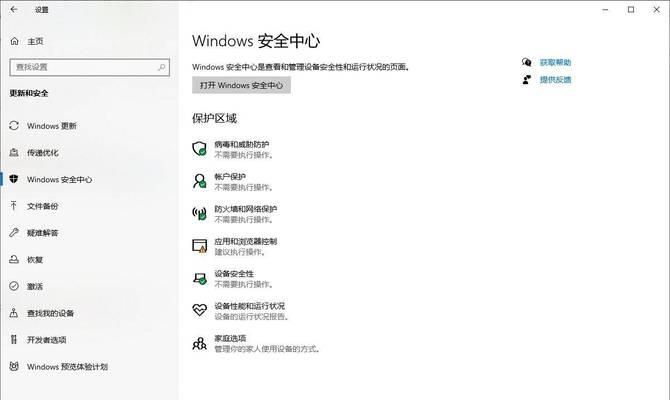Click the 家庭选项 family icon

pyautogui.click(x=200, y=343)
